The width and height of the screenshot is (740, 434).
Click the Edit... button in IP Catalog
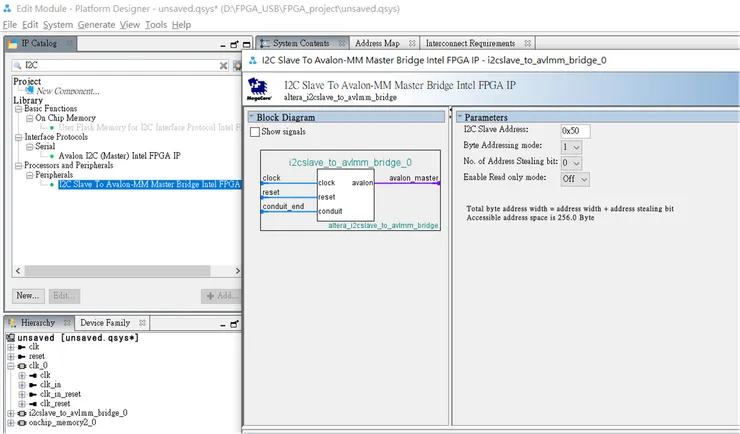pyautogui.click(x=64, y=296)
